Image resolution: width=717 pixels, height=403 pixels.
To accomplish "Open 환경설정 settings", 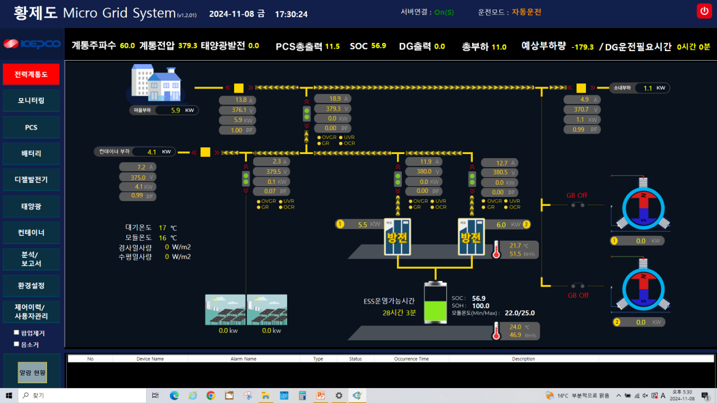I will coord(31,286).
